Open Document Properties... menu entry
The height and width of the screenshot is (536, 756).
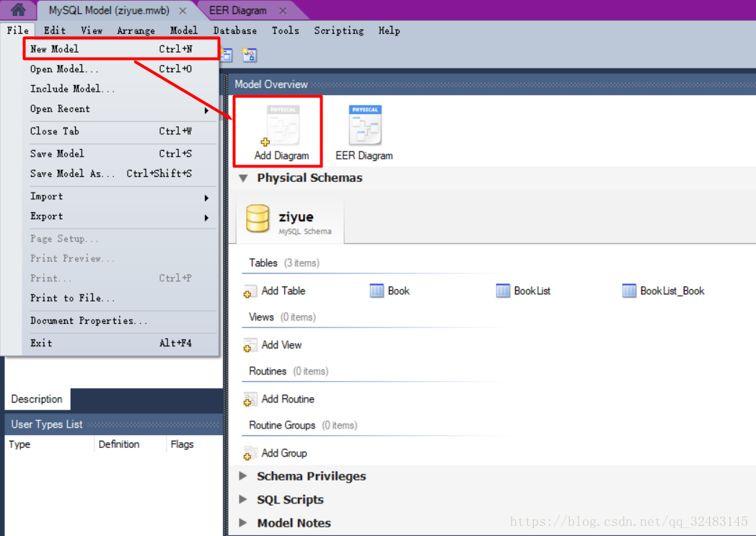tap(120, 321)
